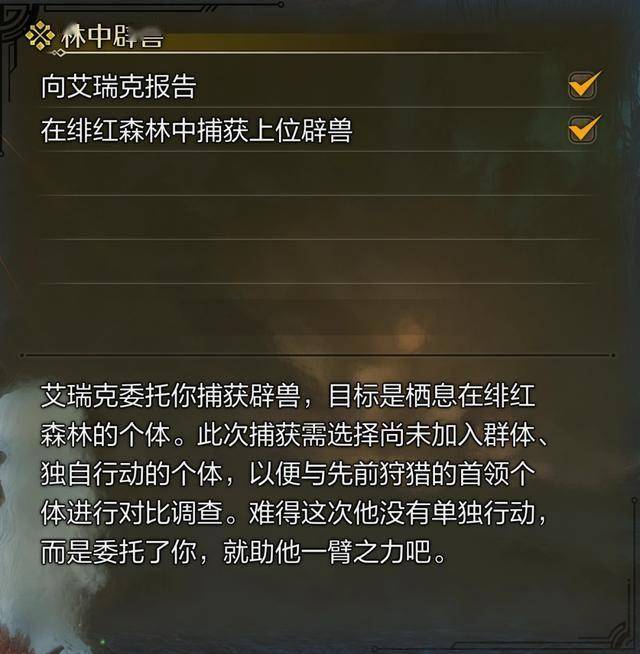Click the orange glow in the panel background
The width and height of the screenshot is (640, 654).
(x=411, y=336)
